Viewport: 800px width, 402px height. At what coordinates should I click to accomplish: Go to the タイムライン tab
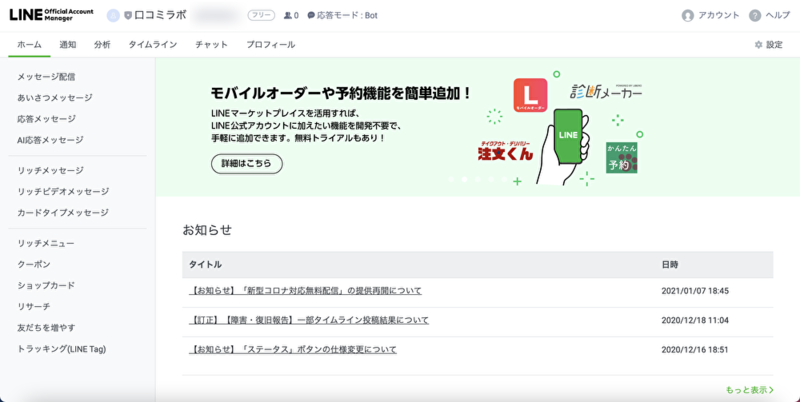tap(153, 45)
